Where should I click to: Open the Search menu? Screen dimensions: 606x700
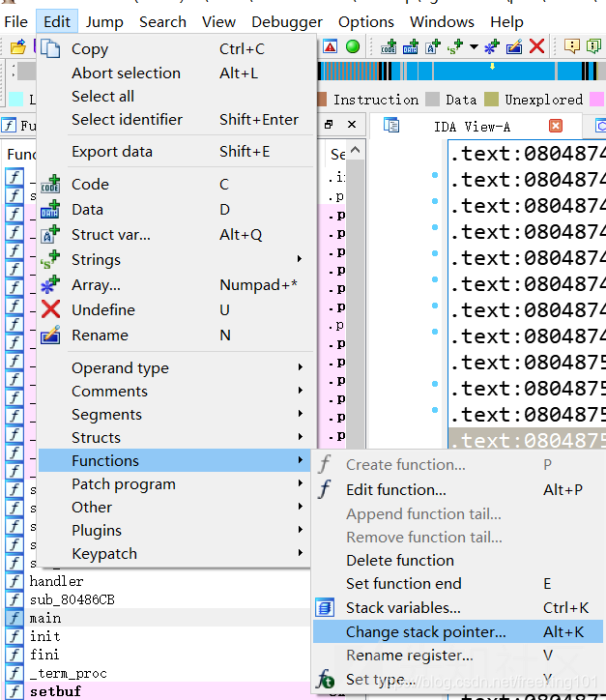tap(162, 21)
